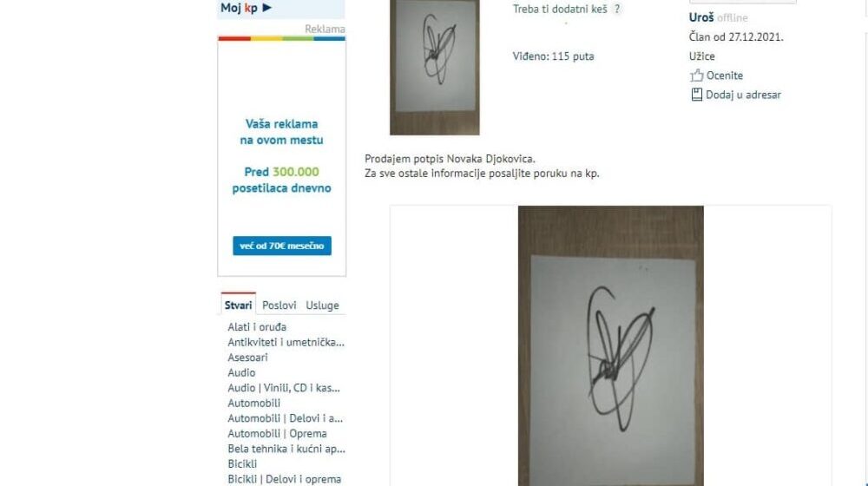Switch to the Usluge tab
Screen dimensions: 868x486
pos(322,305)
